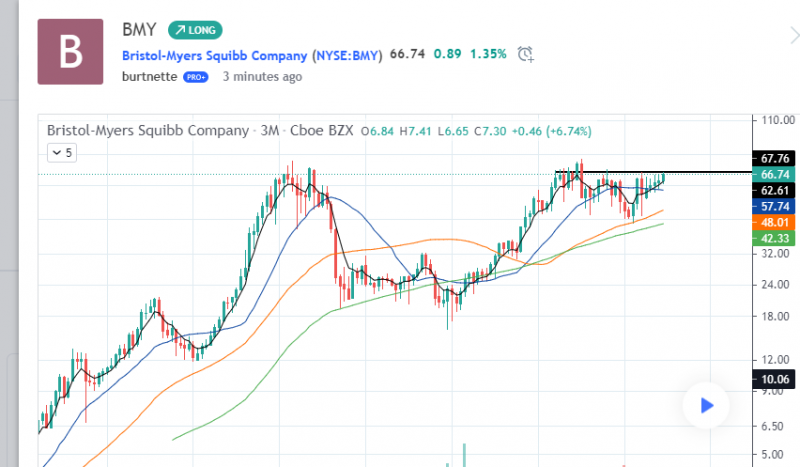The height and width of the screenshot is (467, 800).
Task: Click the 10.06 price label on axis
Action: 775,379
